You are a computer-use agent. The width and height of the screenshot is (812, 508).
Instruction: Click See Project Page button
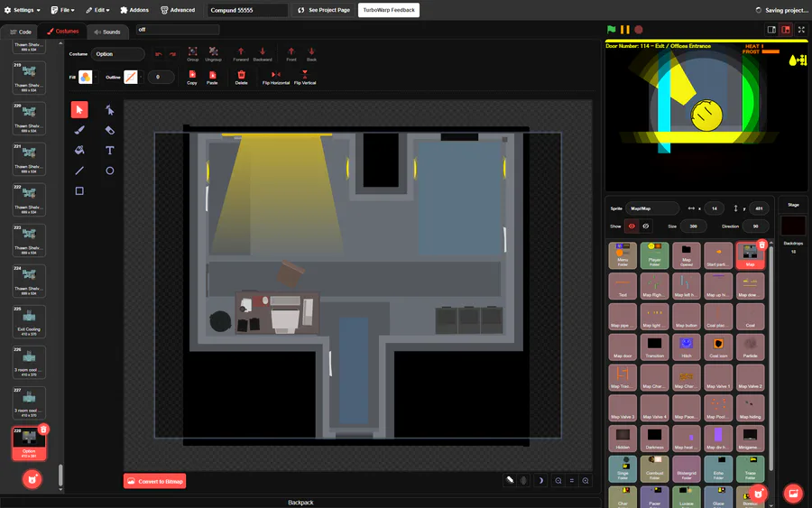(324, 10)
